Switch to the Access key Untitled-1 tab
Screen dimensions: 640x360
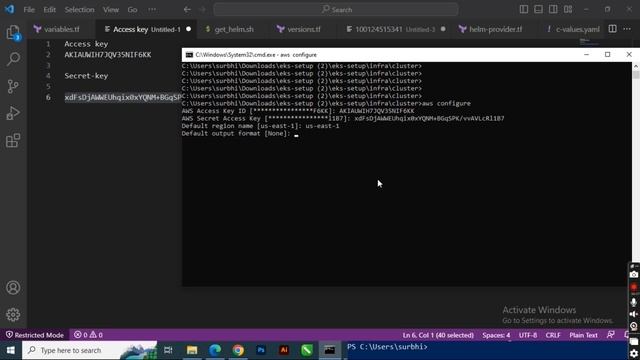pyautogui.click(x=146, y=29)
